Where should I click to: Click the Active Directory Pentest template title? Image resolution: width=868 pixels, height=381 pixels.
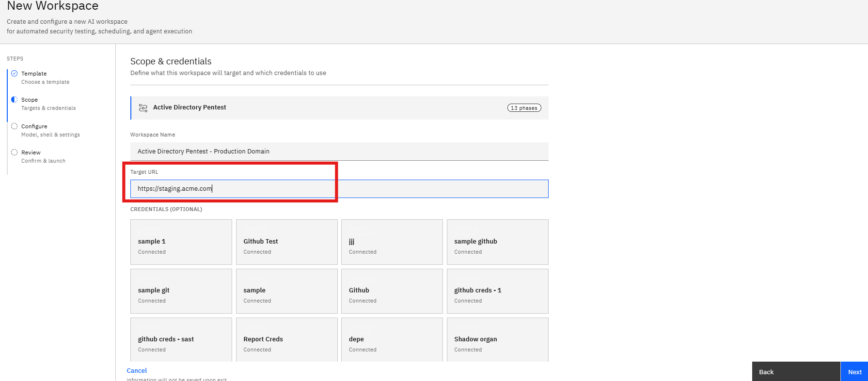click(x=189, y=107)
